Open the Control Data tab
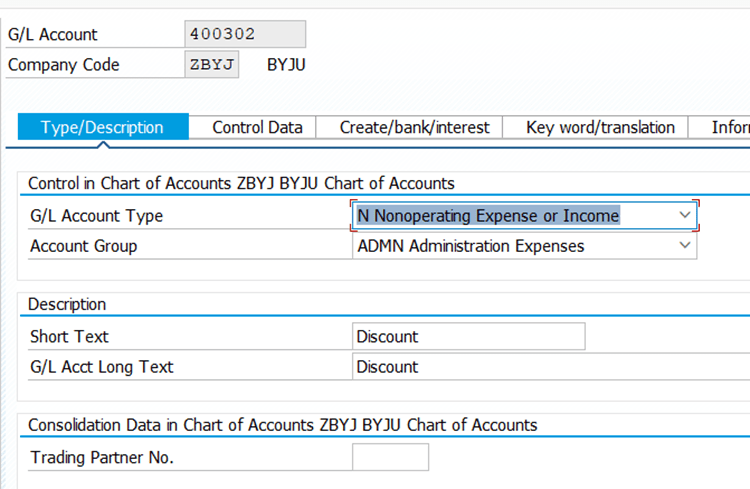 coord(257,127)
